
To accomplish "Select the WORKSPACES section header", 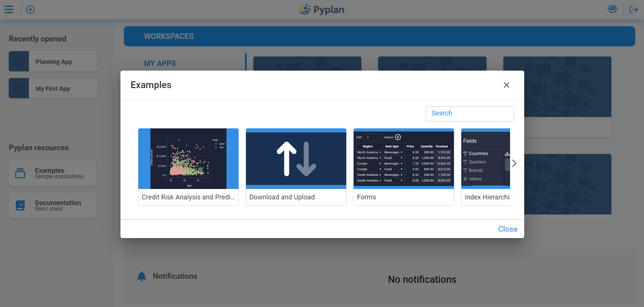I will click(x=169, y=36).
